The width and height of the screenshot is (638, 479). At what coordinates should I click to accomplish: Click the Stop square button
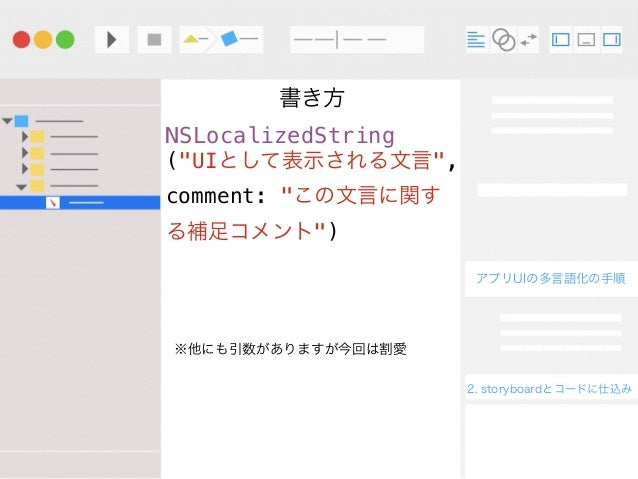pos(154,40)
